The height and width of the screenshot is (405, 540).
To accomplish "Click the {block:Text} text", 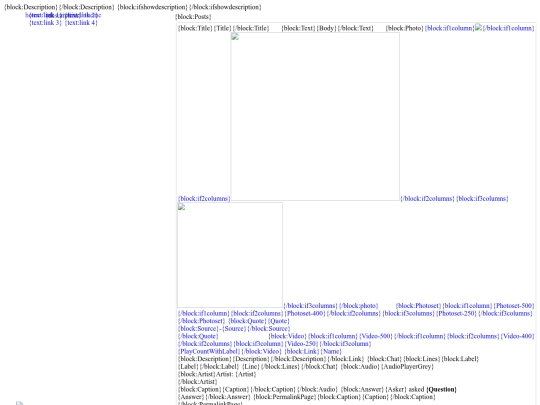I will point(298,28).
